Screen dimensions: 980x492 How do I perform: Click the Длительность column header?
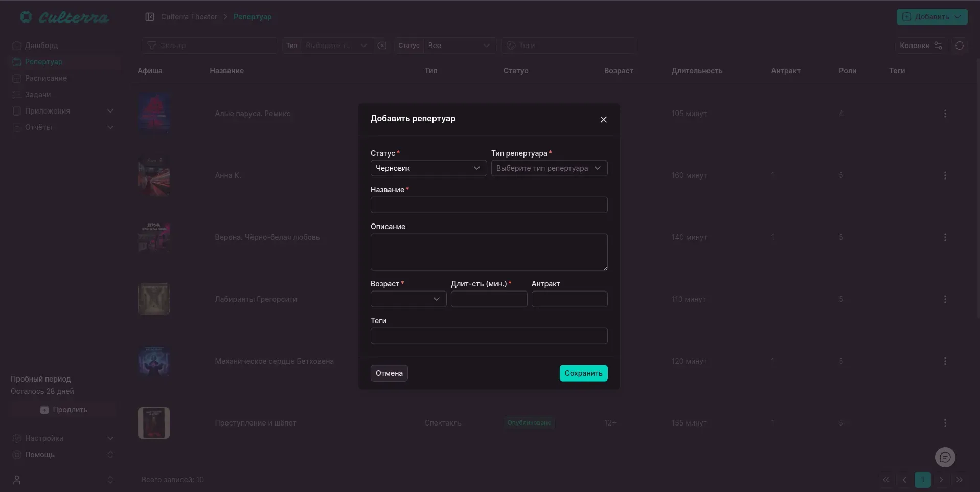[697, 71]
